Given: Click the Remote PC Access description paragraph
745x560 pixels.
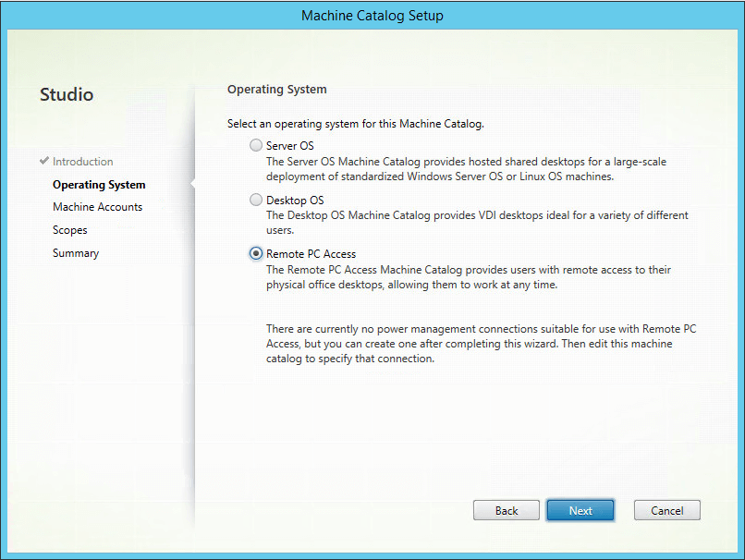Looking at the screenshot, I should tap(469, 277).
